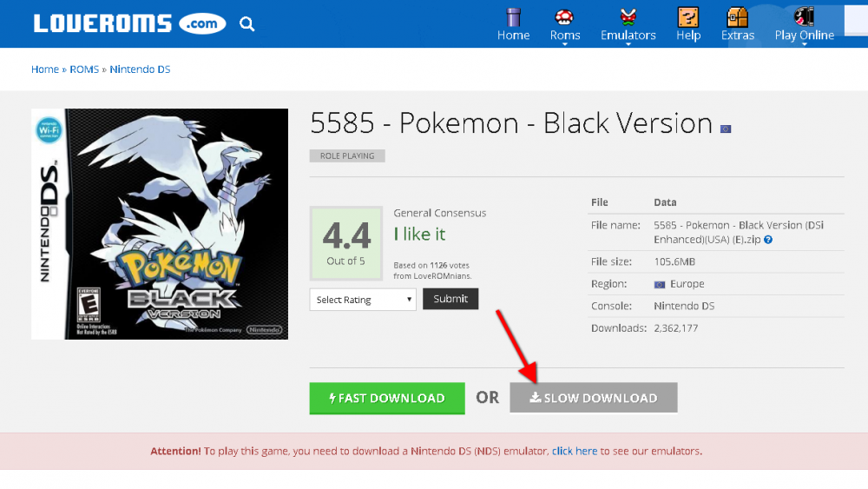Click the Europe region flag icon
This screenshot has height=489, width=868.
[660, 285]
